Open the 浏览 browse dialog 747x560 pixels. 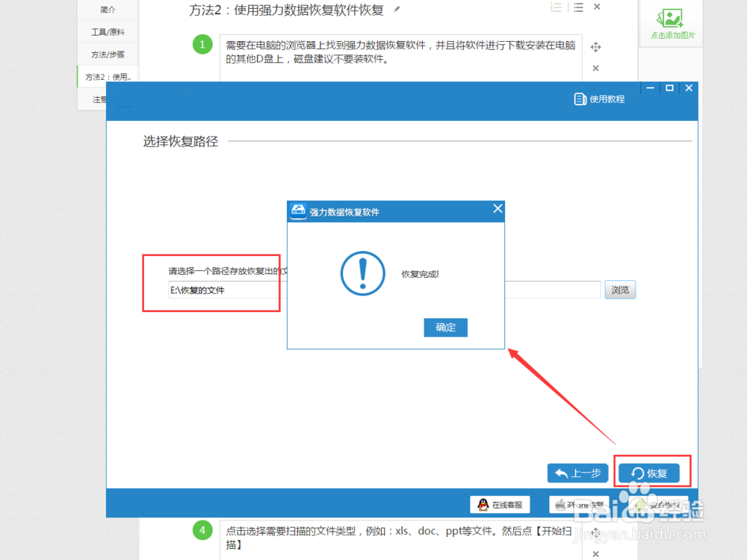tap(620, 290)
